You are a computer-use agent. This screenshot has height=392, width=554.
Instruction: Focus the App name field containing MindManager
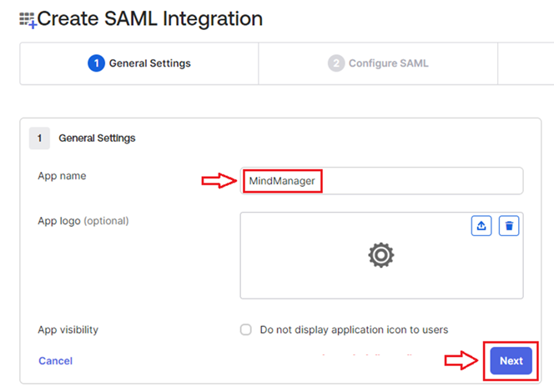[x=381, y=181]
